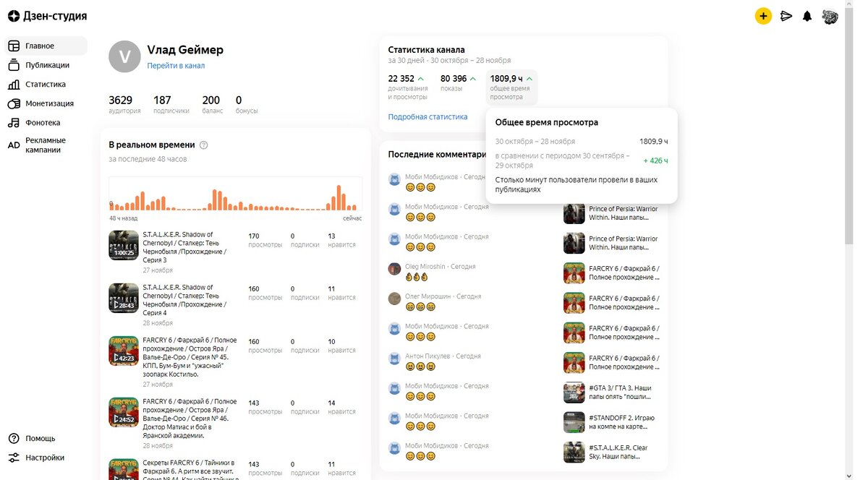This screenshot has width=868, height=480.
Task: Open the S.T.A.L.K.E.R. Серия 3 title
Action: point(184,247)
